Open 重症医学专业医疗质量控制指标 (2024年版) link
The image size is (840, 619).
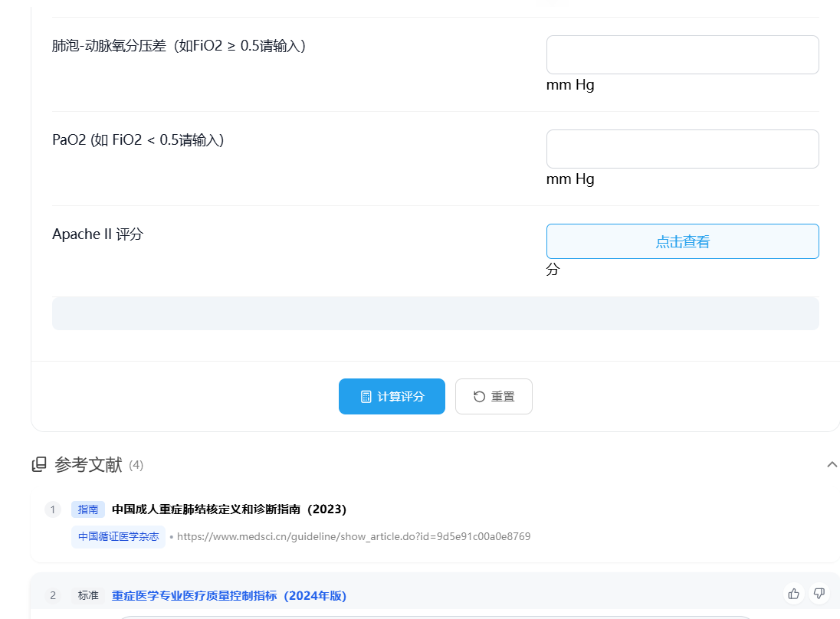[229, 595]
